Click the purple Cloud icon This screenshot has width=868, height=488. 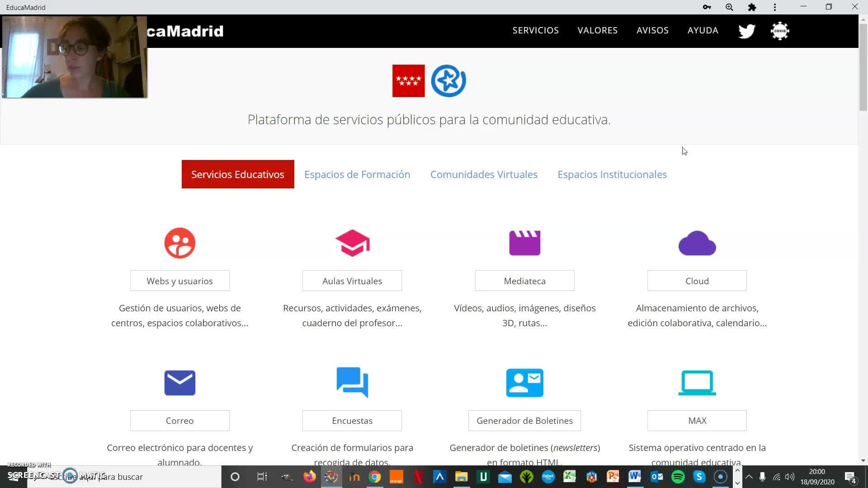pos(697,243)
